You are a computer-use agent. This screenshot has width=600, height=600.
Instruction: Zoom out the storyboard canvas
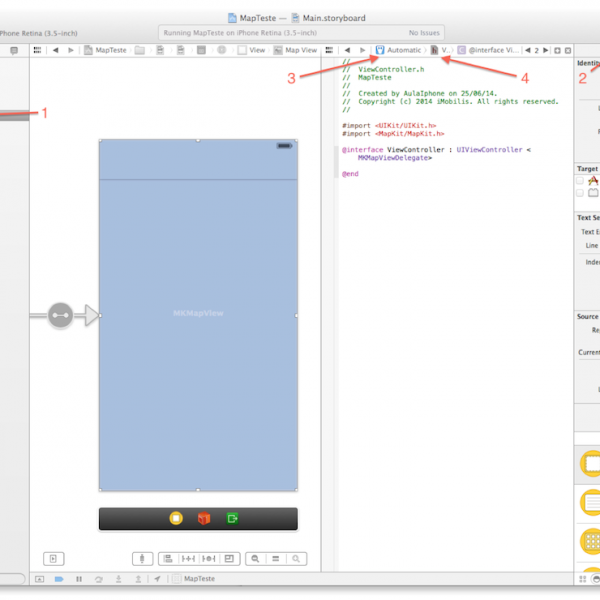(255, 559)
